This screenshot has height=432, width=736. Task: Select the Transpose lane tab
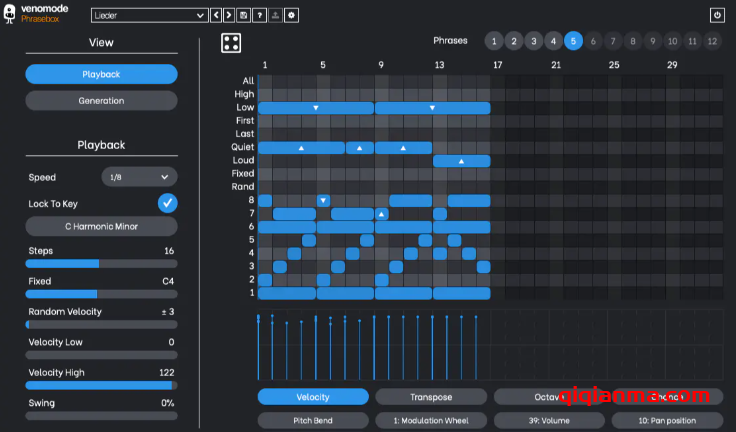[x=431, y=397]
